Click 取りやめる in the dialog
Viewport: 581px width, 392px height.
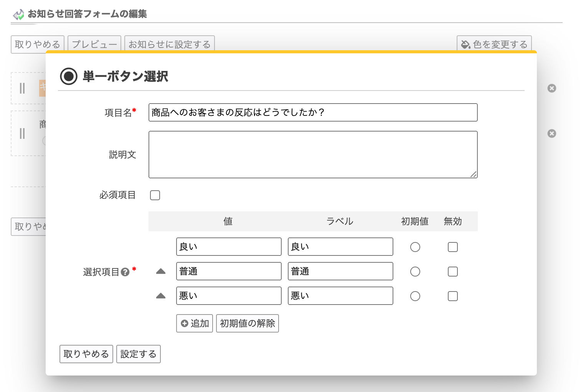click(86, 354)
